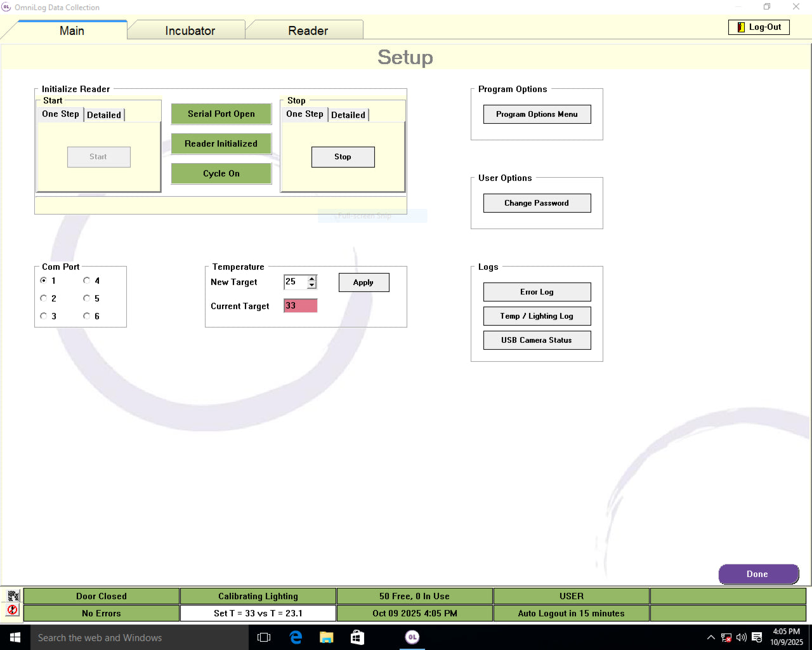Open File Explorer from the taskbar
The height and width of the screenshot is (650, 812).
coord(327,637)
